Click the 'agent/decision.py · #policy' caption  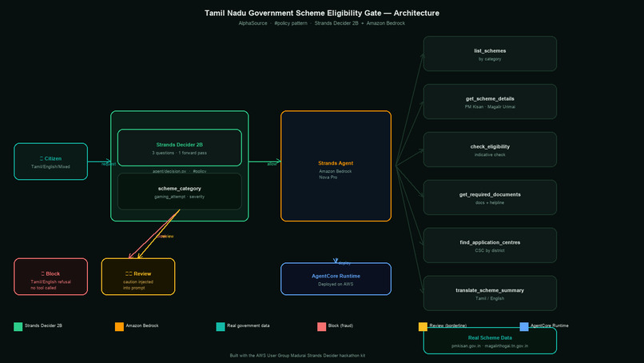pyautogui.click(x=180, y=171)
